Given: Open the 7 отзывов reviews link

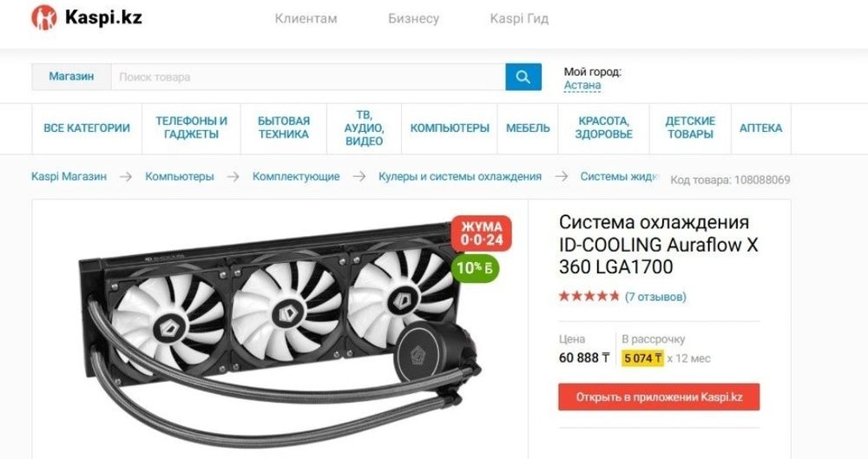Looking at the screenshot, I should pyautogui.click(x=655, y=297).
